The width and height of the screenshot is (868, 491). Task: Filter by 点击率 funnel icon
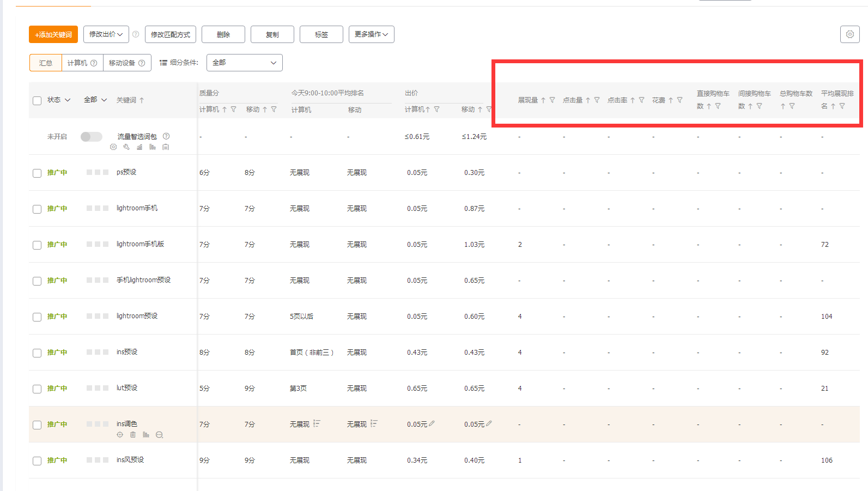[x=641, y=100]
